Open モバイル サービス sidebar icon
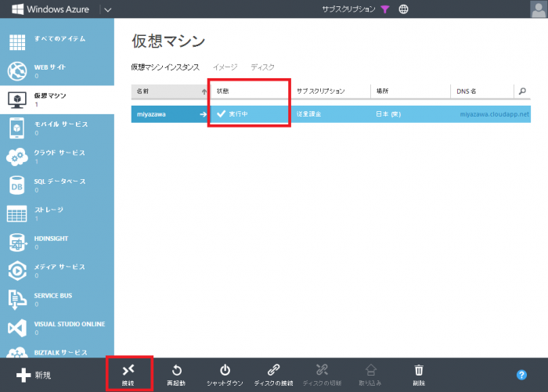 [17, 128]
